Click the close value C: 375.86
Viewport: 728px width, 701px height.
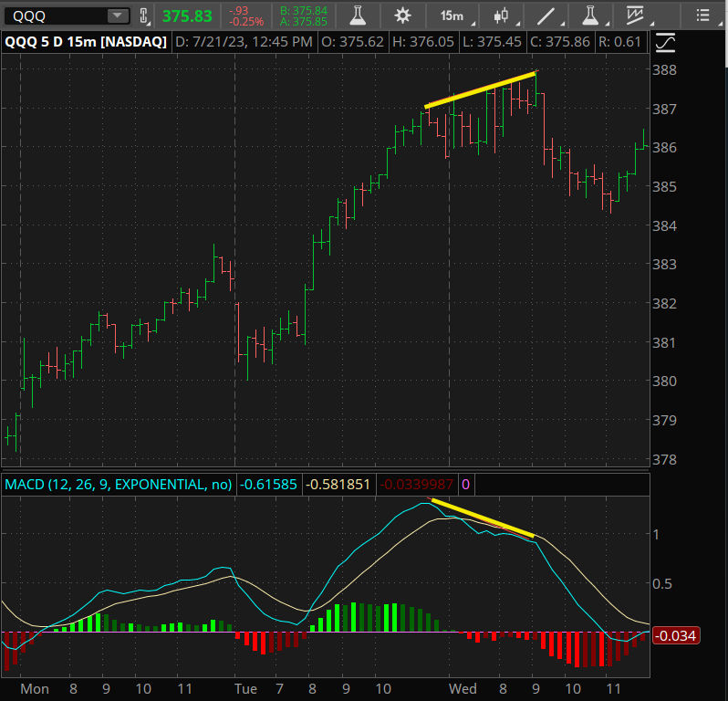click(x=560, y=42)
